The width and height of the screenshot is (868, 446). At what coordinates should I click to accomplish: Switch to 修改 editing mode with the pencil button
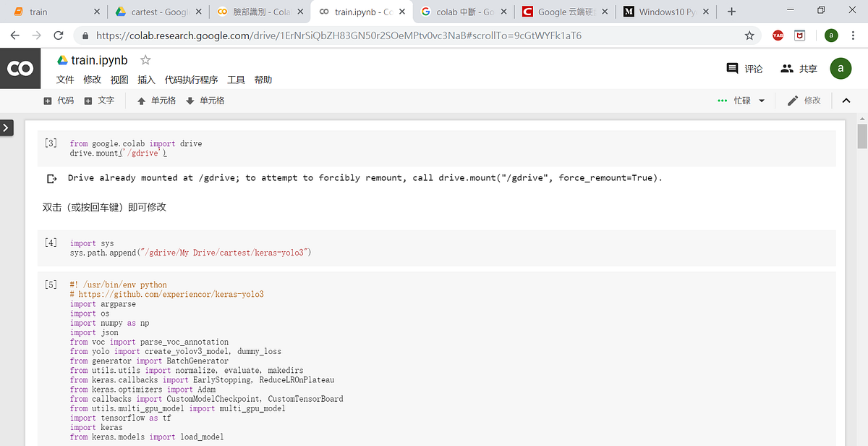pyautogui.click(x=804, y=101)
